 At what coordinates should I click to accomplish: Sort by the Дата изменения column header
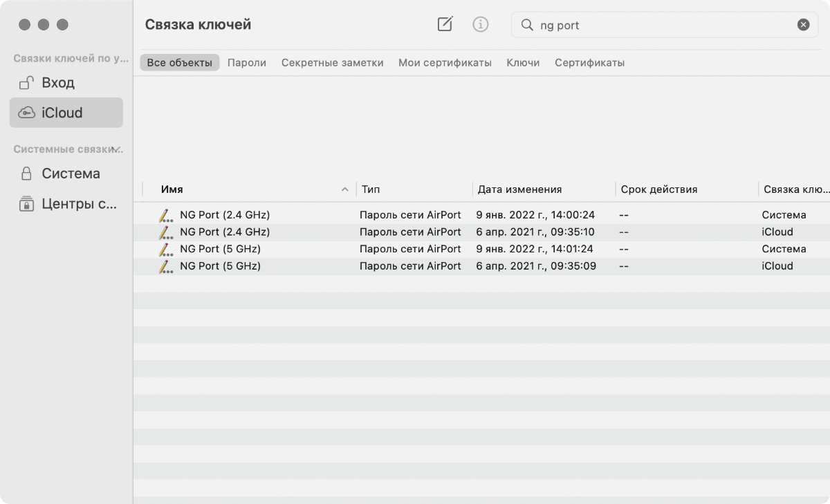pyautogui.click(x=519, y=189)
